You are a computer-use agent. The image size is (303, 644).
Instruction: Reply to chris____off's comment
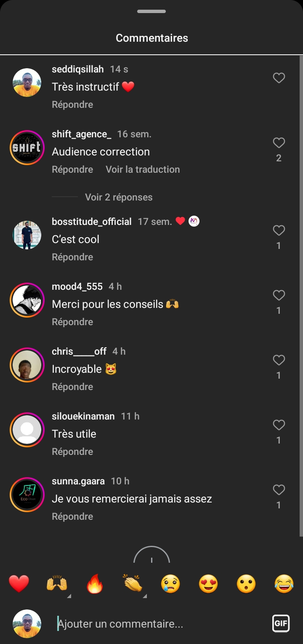[72, 387]
